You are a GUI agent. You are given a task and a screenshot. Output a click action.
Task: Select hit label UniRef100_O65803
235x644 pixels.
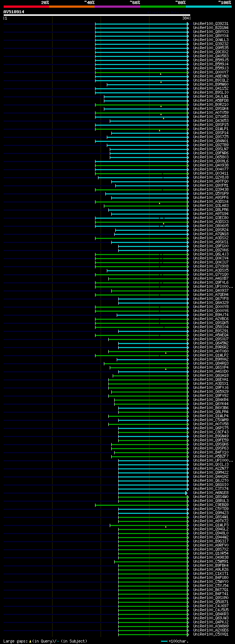tap(211, 157)
